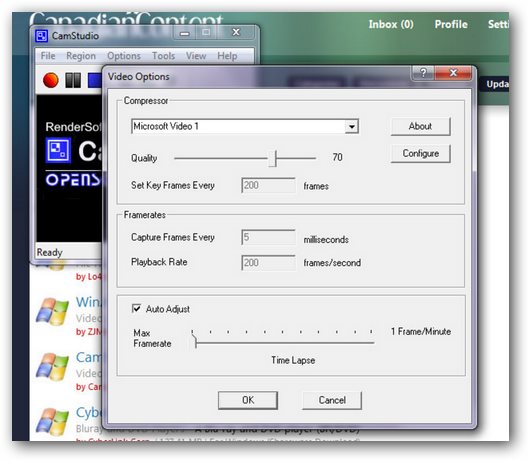Click the Help question mark in Video Options
Screen dimensions: 529x461
(423, 73)
